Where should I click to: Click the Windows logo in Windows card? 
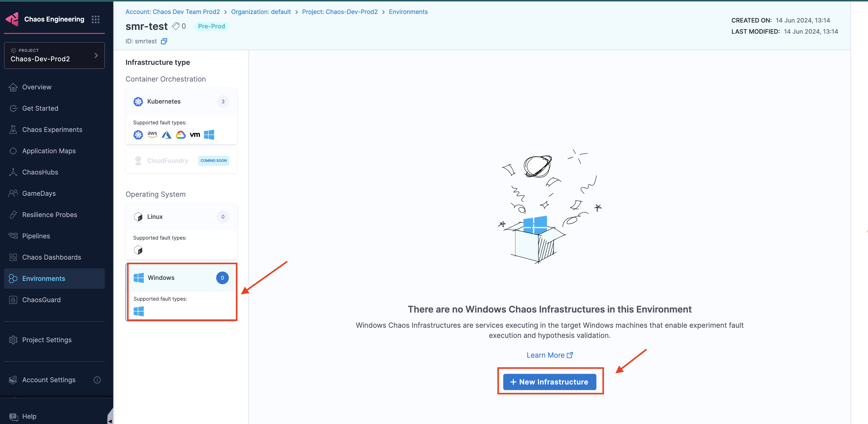click(138, 278)
